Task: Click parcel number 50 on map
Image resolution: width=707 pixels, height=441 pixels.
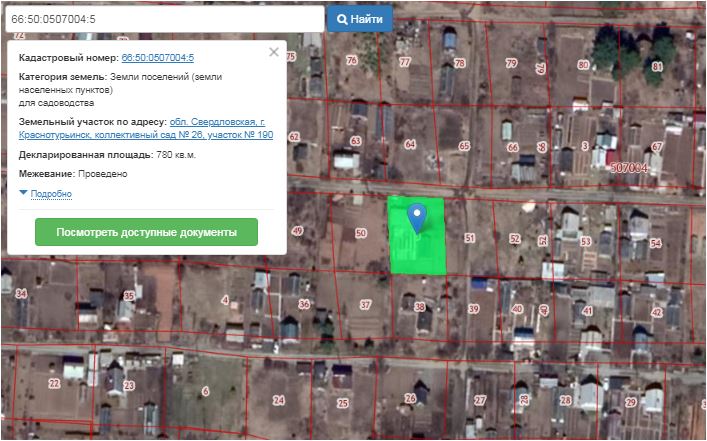Action: click(360, 233)
